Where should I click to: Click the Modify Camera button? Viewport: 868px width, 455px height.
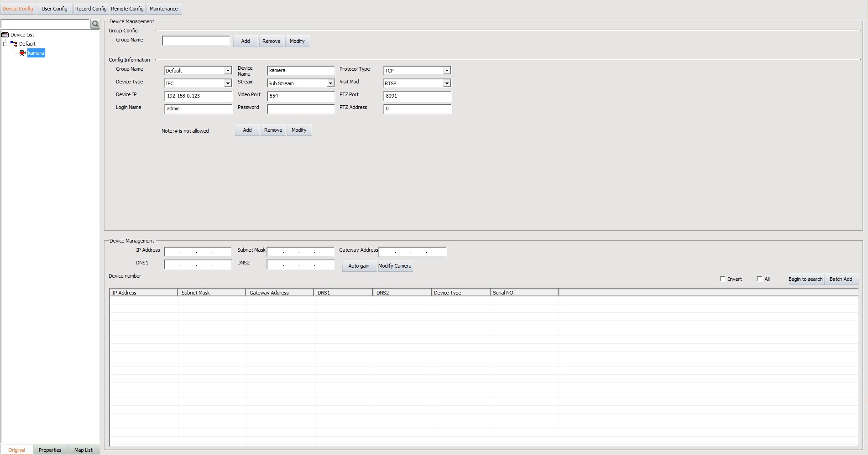pyautogui.click(x=395, y=266)
